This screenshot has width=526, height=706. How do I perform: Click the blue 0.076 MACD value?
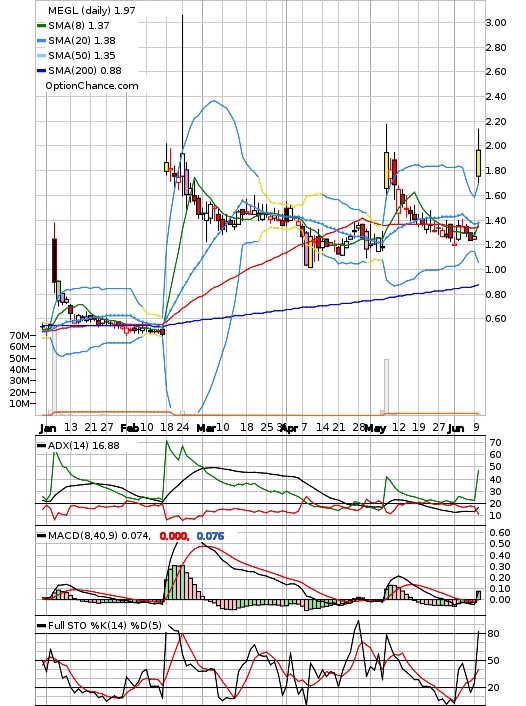[x=210, y=536]
